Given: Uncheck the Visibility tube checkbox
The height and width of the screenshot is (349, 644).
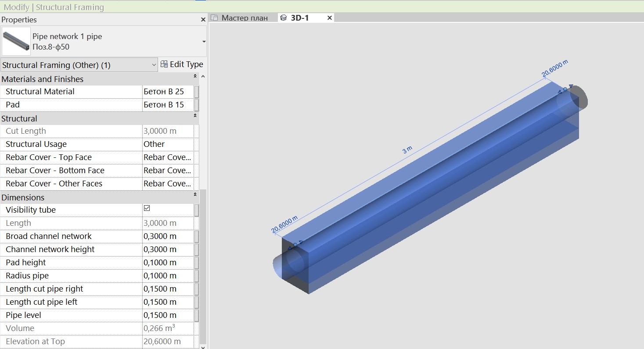Looking at the screenshot, I should click(147, 208).
